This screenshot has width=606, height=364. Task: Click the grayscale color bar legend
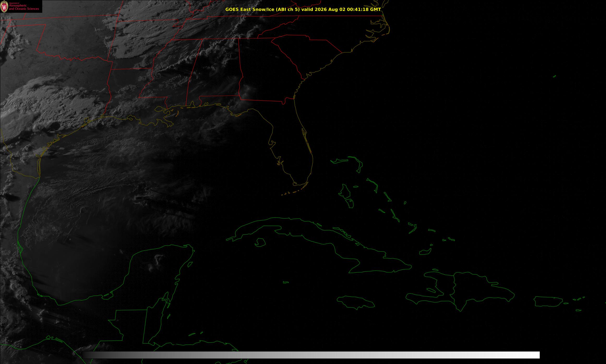(x=311, y=355)
